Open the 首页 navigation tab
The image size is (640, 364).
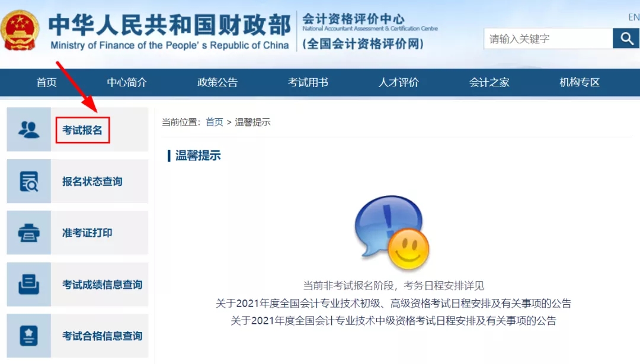46,83
